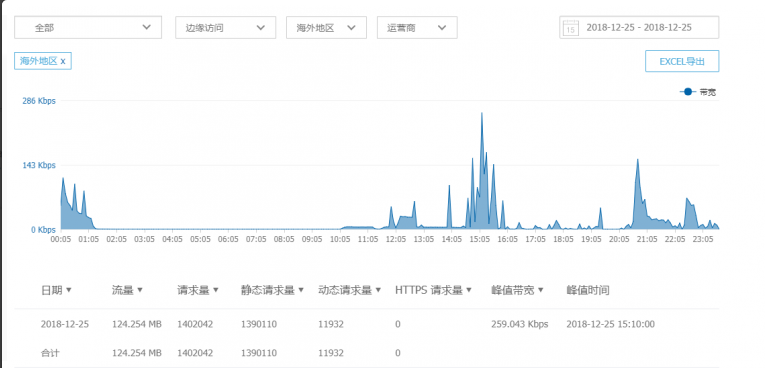
Task: Select the 259.043 Kbps peak bandwidth value
Action: click(520, 324)
